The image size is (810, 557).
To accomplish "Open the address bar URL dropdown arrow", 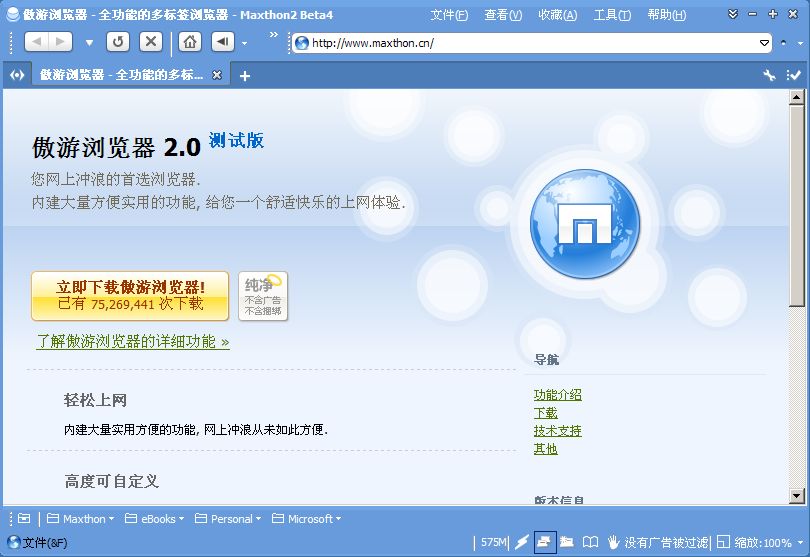I will point(764,43).
